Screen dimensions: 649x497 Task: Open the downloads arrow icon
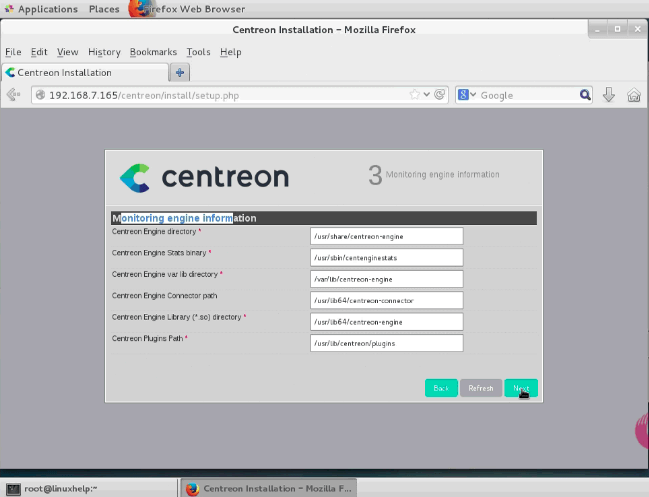(608, 95)
